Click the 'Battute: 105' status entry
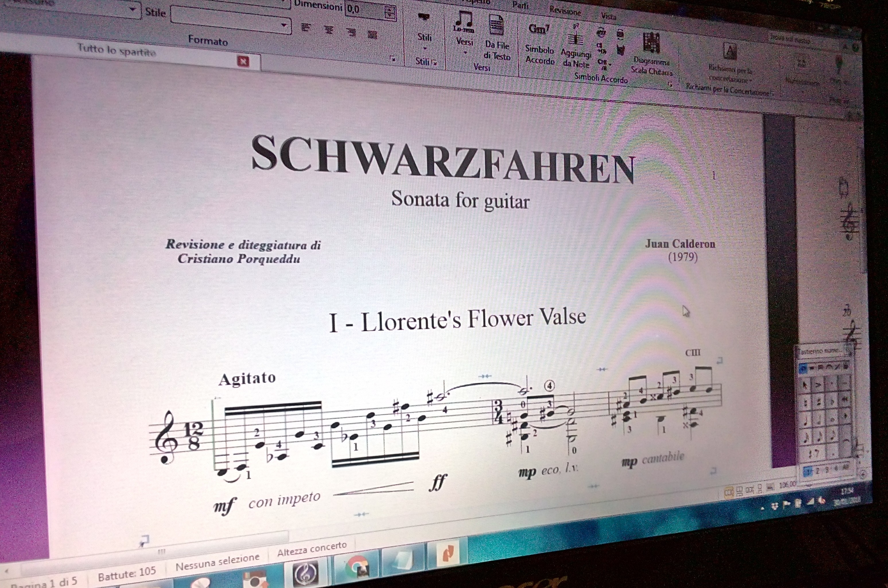Image resolution: width=888 pixels, height=588 pixels. pyautogui.click(x=127, y=574)
